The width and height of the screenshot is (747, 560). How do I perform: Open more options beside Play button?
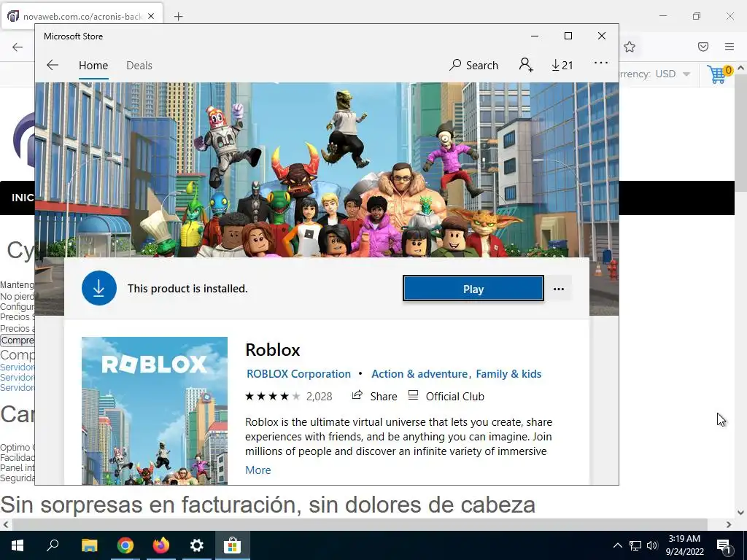[x=559, y=289]
